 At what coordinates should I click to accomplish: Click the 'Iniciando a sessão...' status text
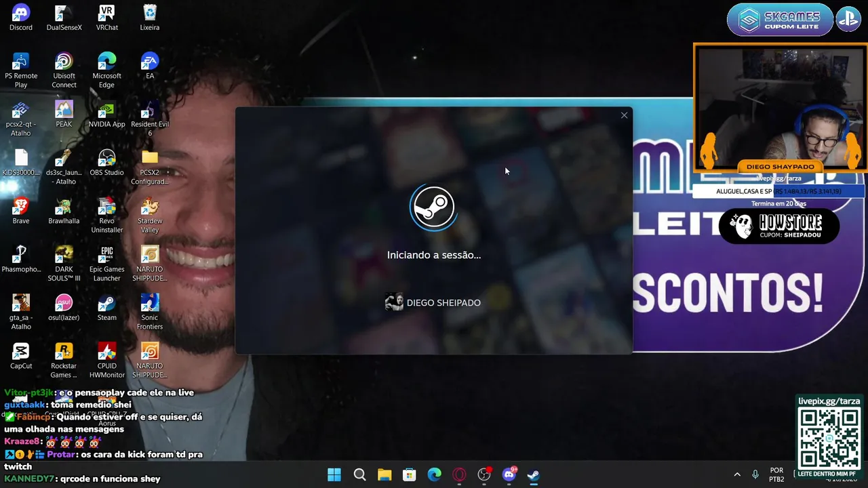434,255
